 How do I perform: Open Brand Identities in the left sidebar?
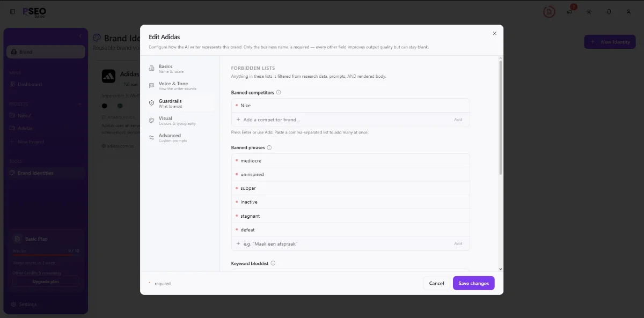pos(46,173)
